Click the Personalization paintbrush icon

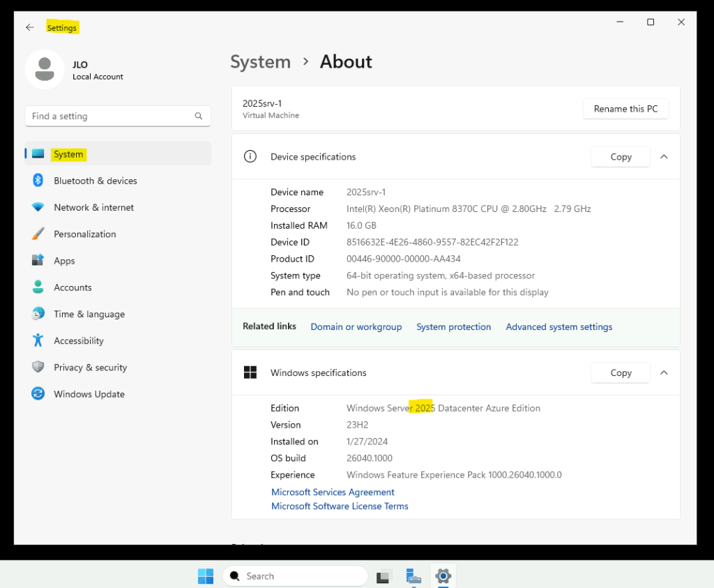click(38, 234)
